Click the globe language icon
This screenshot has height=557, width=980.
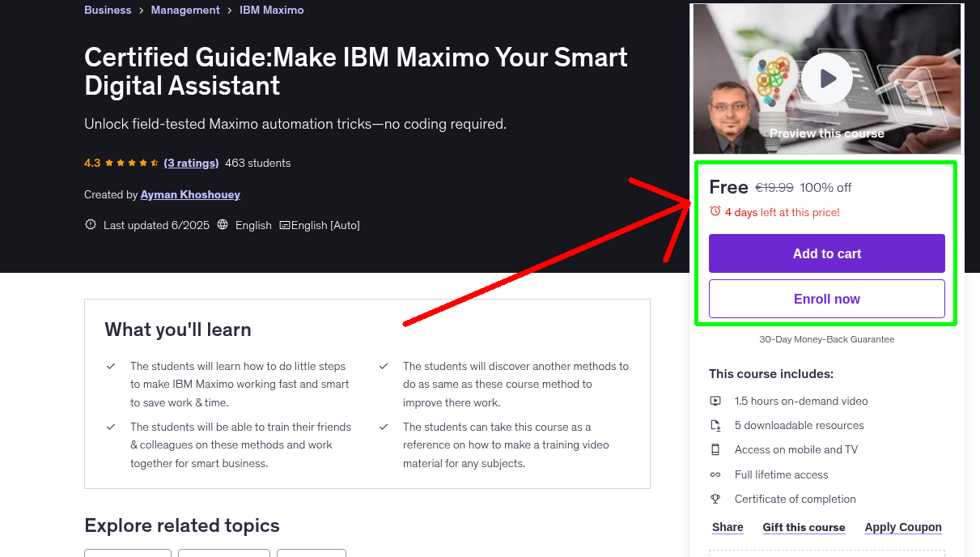pos(223,225)
